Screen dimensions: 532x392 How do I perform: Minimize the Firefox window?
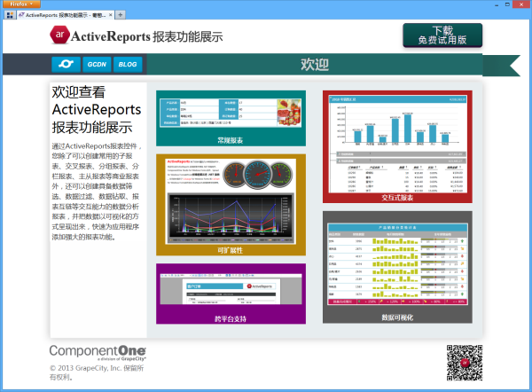pos(497,4)
